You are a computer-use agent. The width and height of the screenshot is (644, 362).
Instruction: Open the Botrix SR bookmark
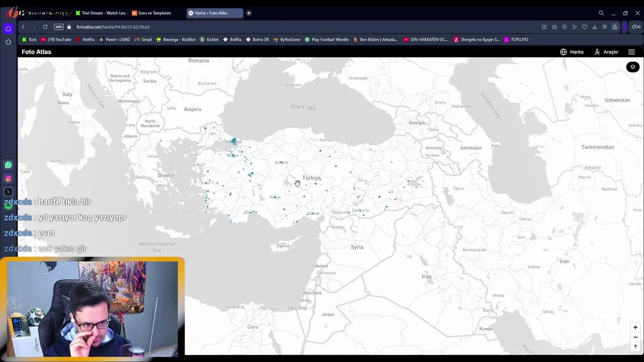click(258, 39)
